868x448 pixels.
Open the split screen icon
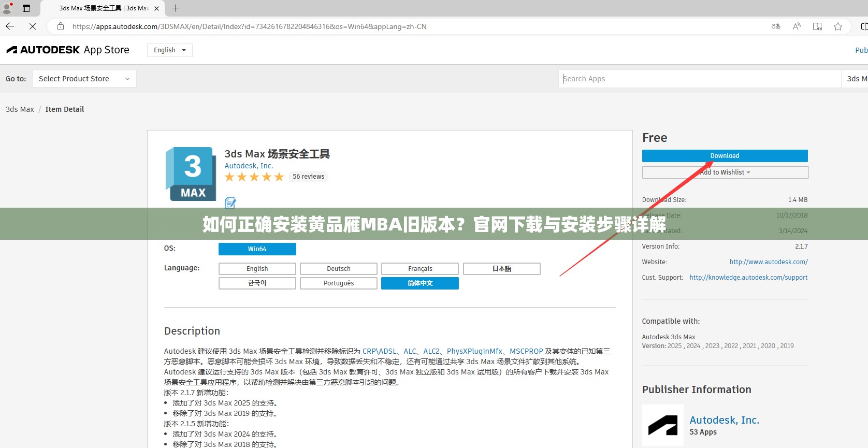point(864,26)
